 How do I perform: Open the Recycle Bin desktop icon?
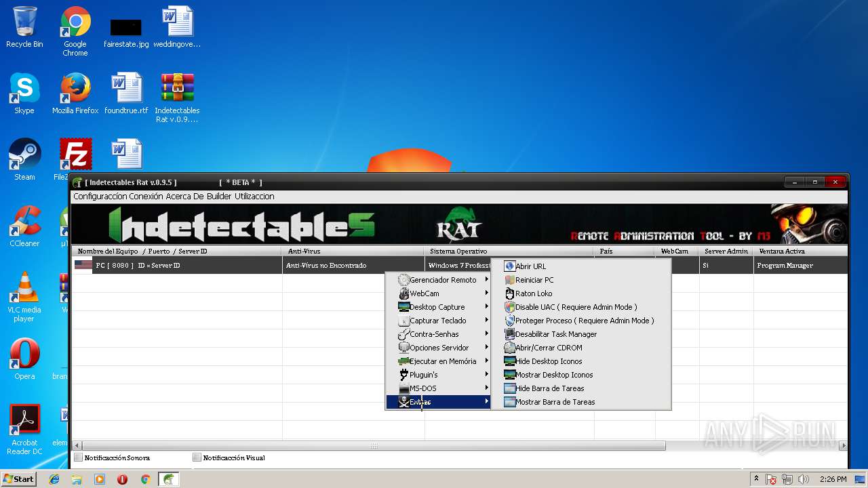(24, 27)
